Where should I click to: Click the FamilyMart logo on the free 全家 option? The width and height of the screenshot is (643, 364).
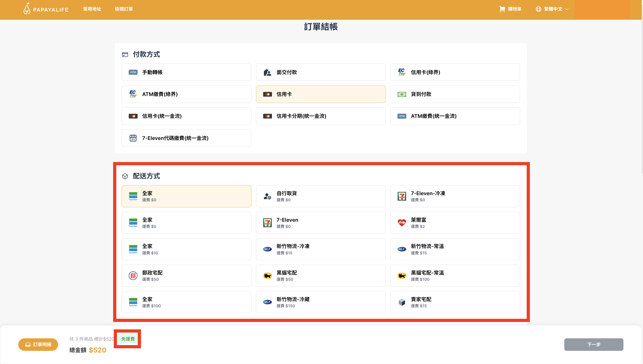(x=133, y=196)
